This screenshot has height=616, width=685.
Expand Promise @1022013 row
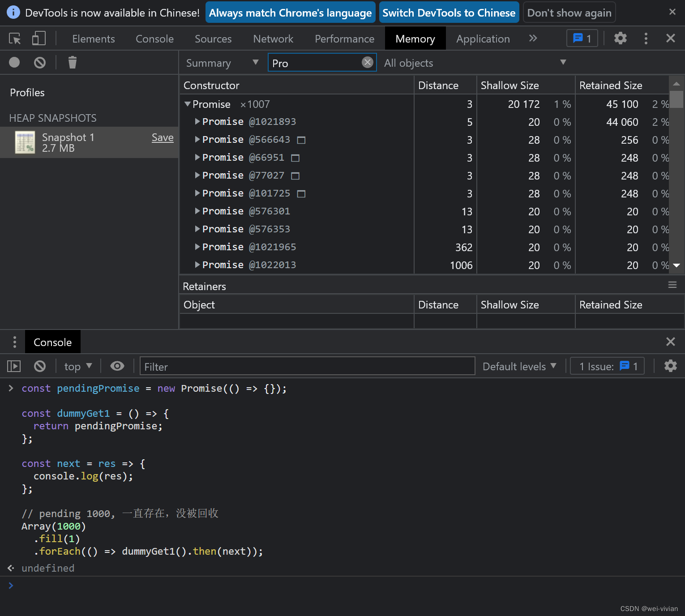click(197, 265)
